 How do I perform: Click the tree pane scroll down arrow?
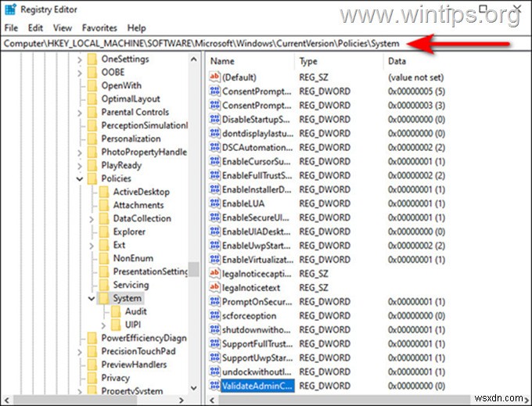[x=194, y=388]
